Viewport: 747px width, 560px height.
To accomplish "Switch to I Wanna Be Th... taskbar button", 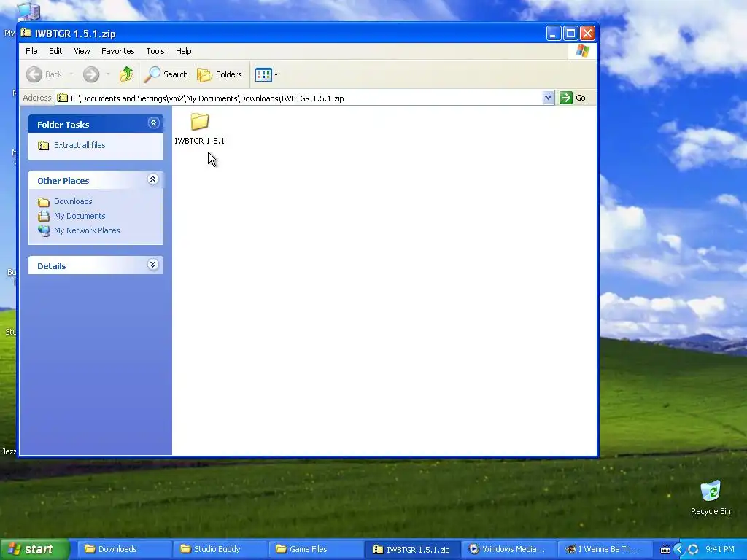I will pyautogui.click(x=605, y=550).
